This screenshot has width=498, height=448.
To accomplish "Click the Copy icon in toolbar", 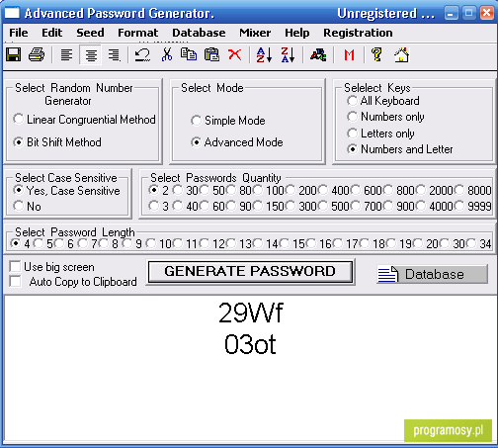I will point(189,54).
